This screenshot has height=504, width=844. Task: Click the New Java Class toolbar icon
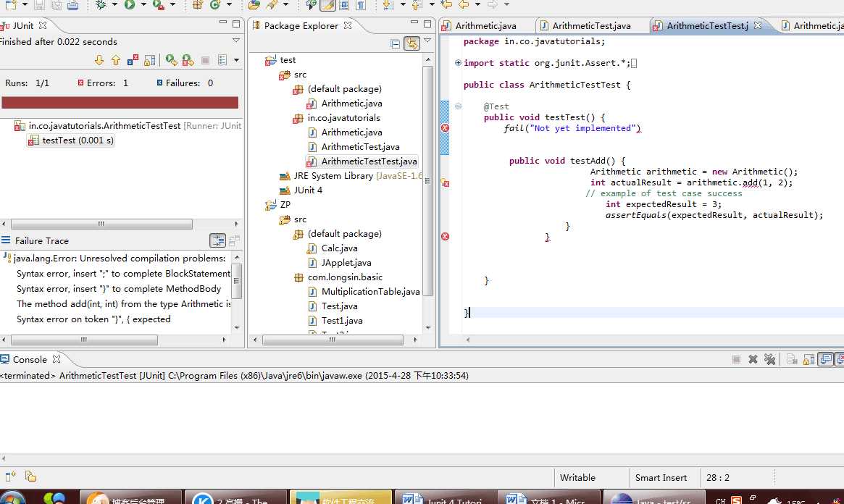(215, 5)
